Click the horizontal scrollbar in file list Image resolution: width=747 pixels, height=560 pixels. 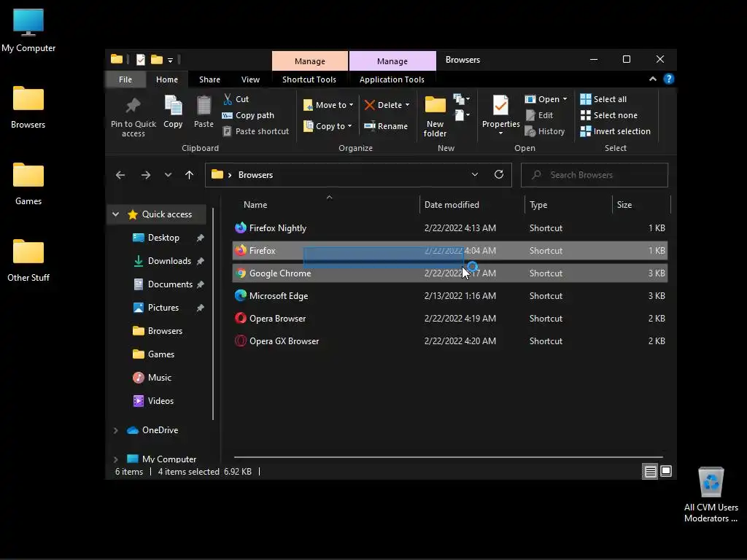pos(448,457)
